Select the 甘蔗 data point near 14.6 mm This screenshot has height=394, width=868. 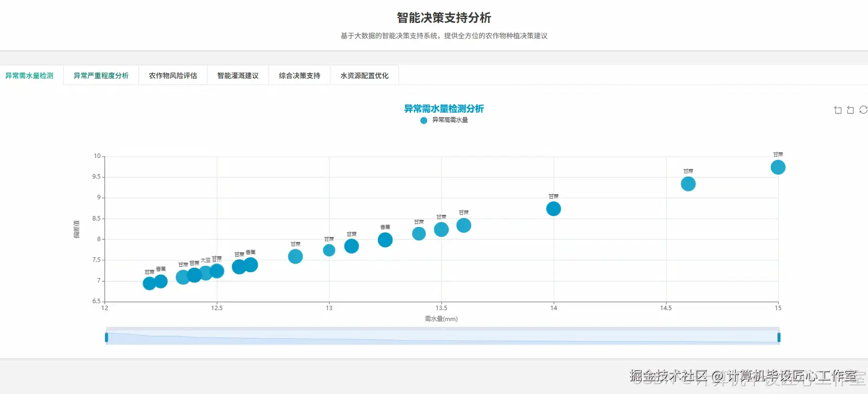[688, 184]
